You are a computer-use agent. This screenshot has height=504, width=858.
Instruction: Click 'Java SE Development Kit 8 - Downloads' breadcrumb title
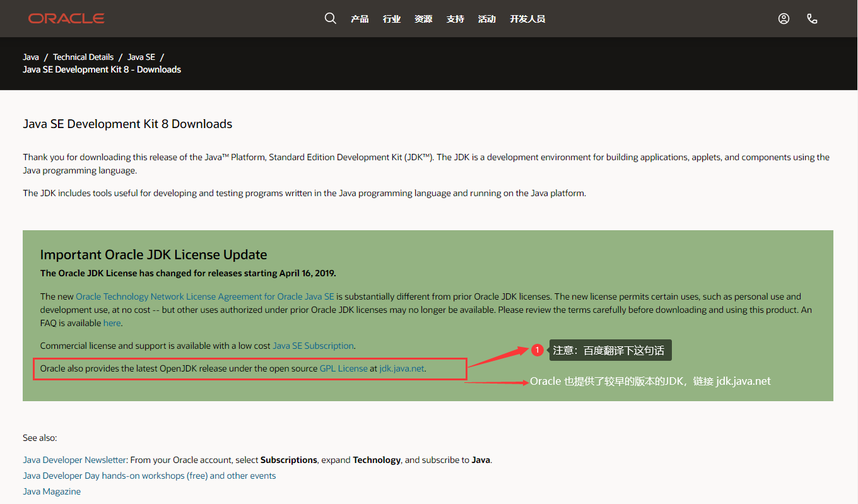click(x=102, y=69)
